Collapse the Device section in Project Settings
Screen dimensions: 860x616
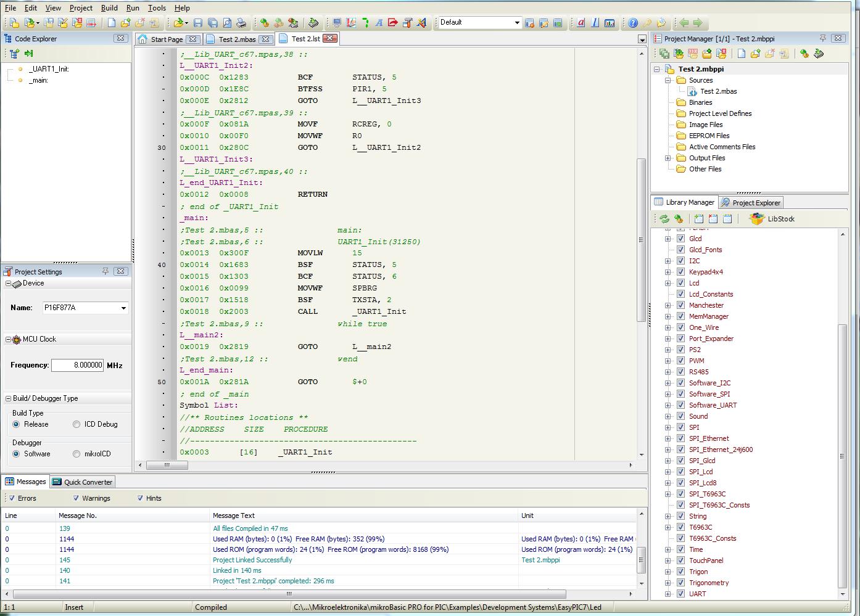tap(9, 284)
